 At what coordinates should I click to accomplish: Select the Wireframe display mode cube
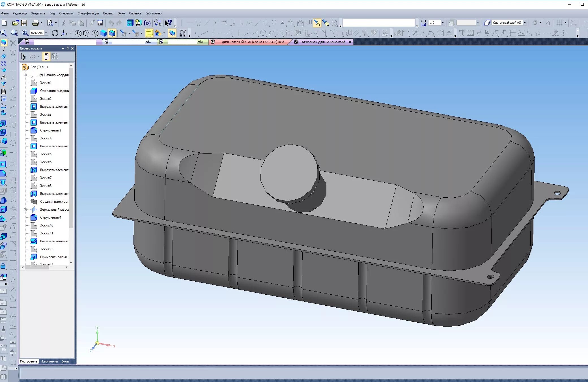click(x=78, y=33)
